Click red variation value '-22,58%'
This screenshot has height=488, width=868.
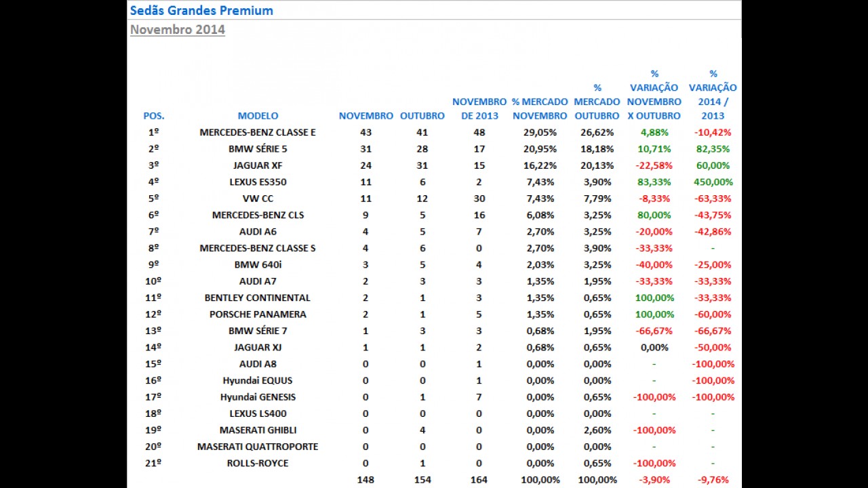(654, 165)
